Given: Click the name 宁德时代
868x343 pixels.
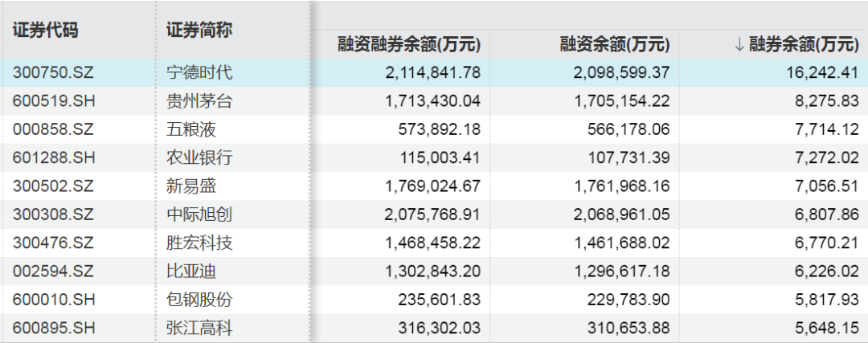Looking at the screenshot, I should [199, 72].
